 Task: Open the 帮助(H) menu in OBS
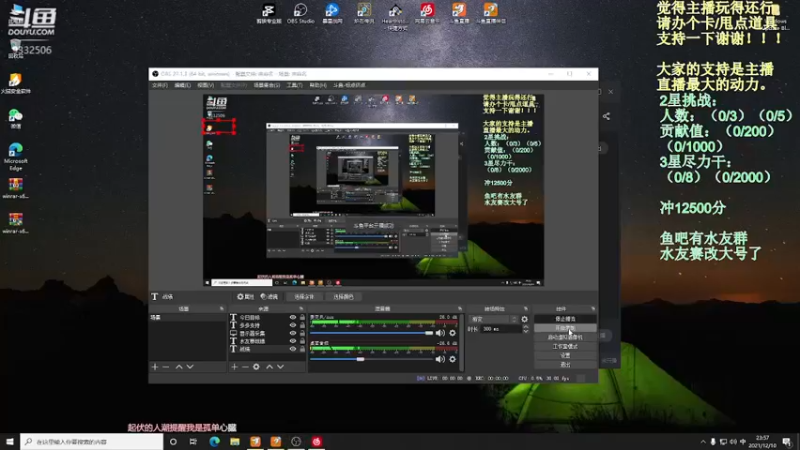pos(318,85)
